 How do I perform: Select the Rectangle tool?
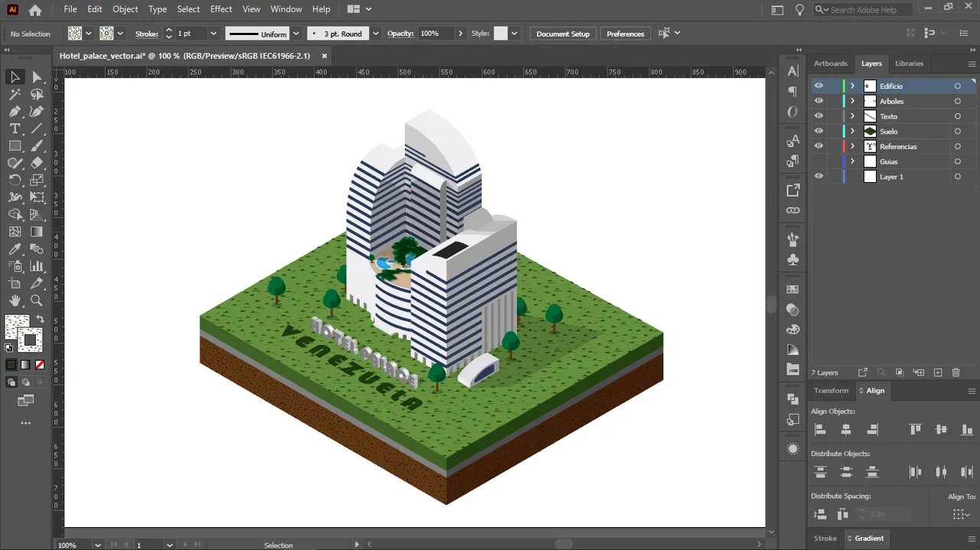(15, 145)
